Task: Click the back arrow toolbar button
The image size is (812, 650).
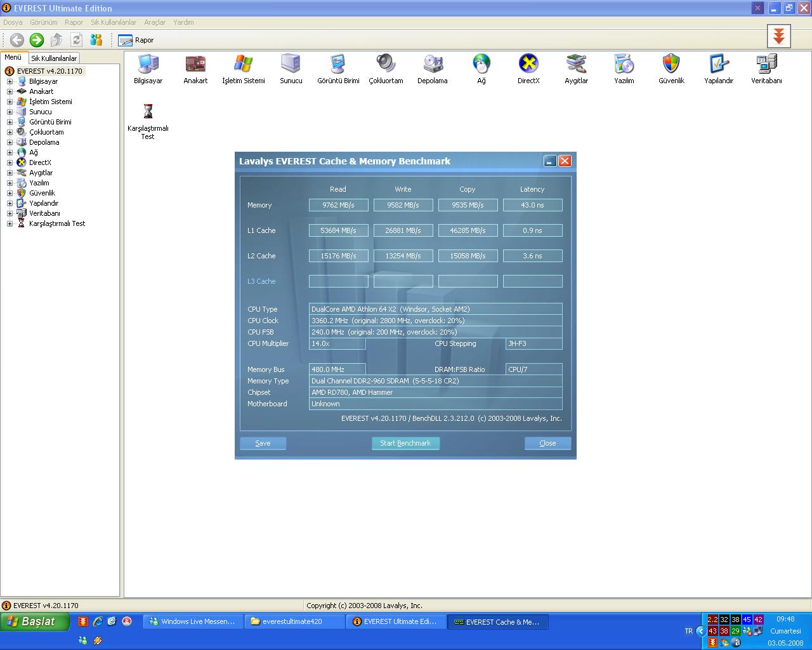Action: coord(17,40)
